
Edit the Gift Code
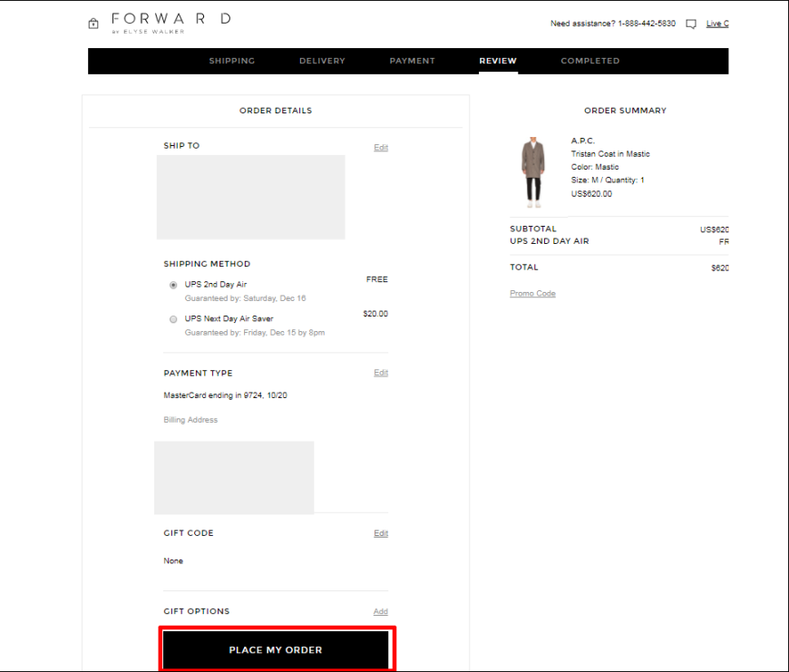(x=381, y=533)
